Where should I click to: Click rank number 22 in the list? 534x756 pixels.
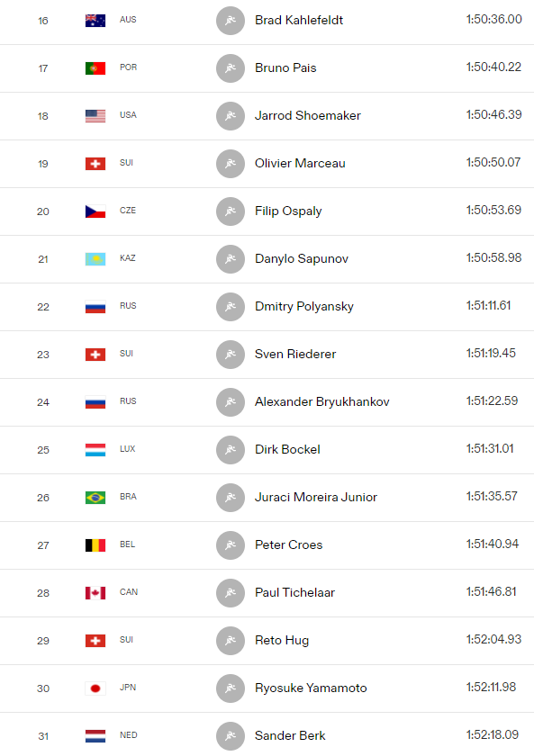[x=43, y=307]
